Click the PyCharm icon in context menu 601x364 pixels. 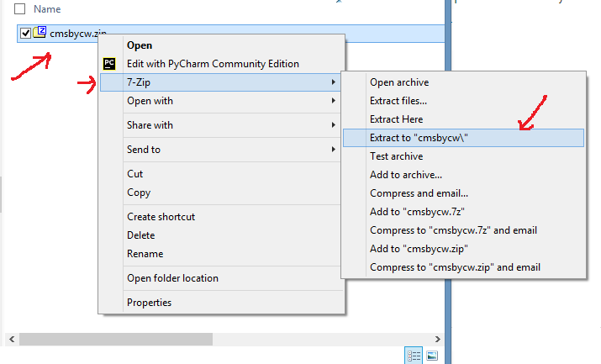[108, 64]
